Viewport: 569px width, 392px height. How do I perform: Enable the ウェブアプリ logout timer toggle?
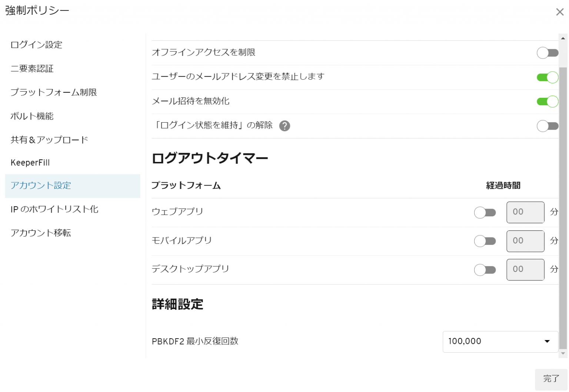(485, 212)
